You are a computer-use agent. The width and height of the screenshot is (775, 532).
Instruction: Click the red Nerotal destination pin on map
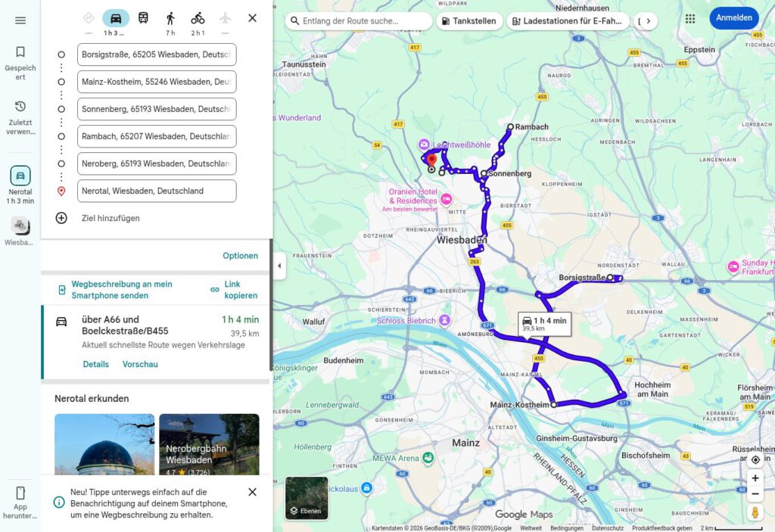431,162
